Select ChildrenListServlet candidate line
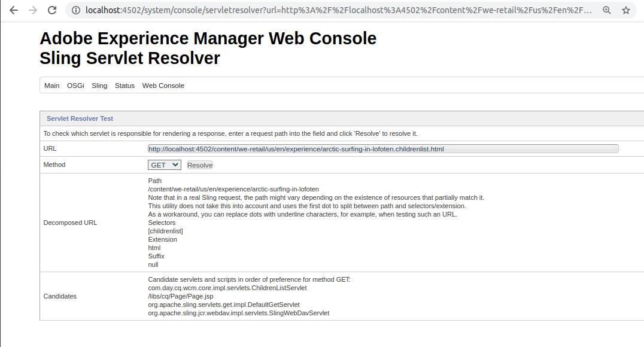 click(x=227, y=288)
